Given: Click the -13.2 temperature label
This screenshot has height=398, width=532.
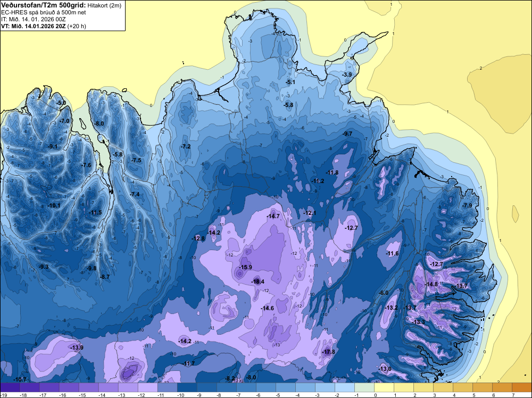Looking at the screenshot, I should coord(391,308).
